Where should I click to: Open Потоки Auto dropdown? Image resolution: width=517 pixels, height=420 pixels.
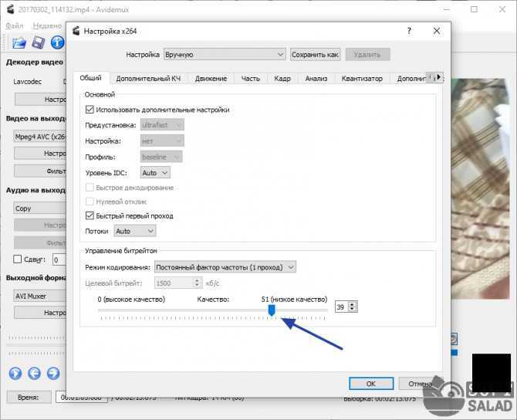(135, 232)
